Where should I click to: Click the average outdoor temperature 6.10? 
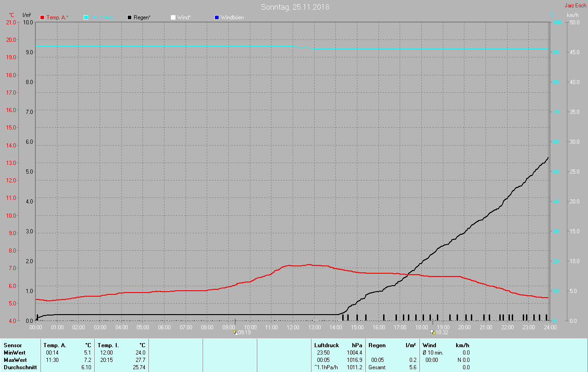coord(86,367)
